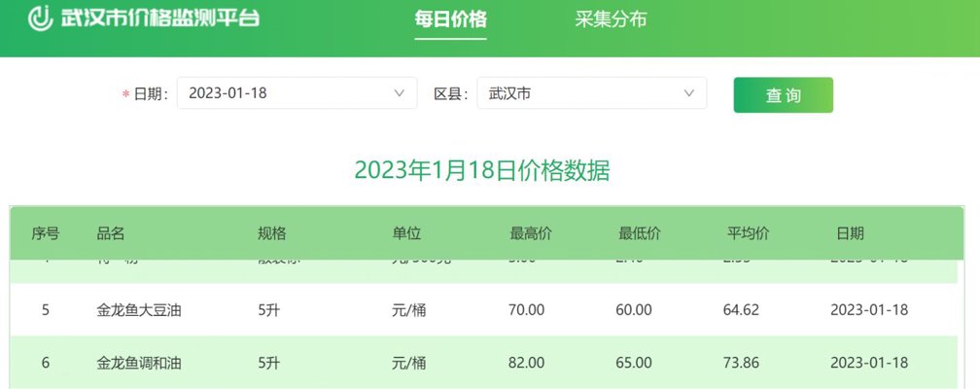The image size is (980, 389).
Task: Click the 查询 search button
Action: [x=784, y=95]
